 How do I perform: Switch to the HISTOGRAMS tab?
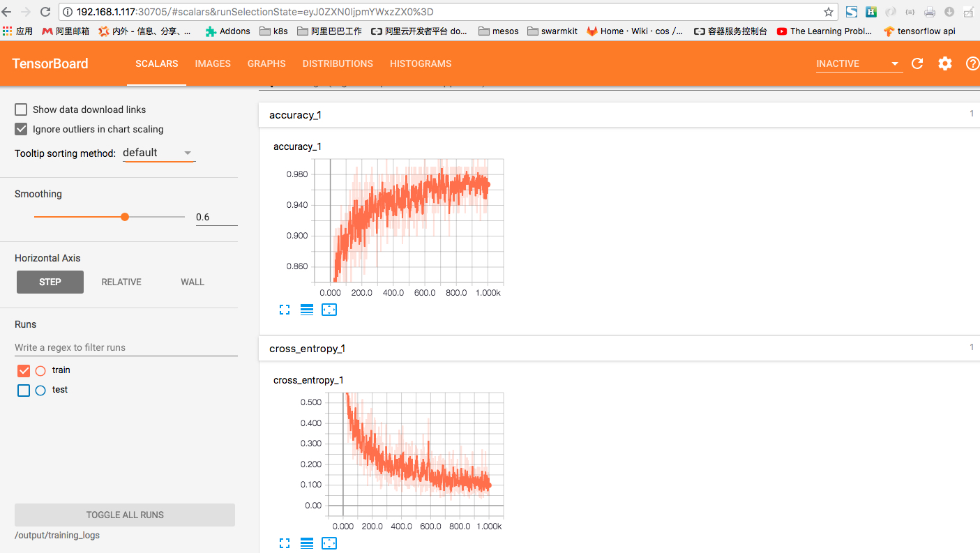(421, 63)
